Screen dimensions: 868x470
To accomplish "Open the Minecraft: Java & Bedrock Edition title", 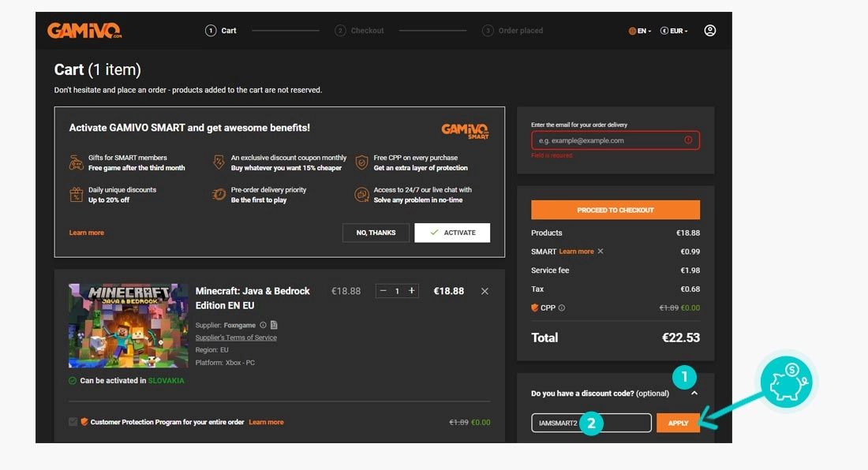I will point(253,298).
